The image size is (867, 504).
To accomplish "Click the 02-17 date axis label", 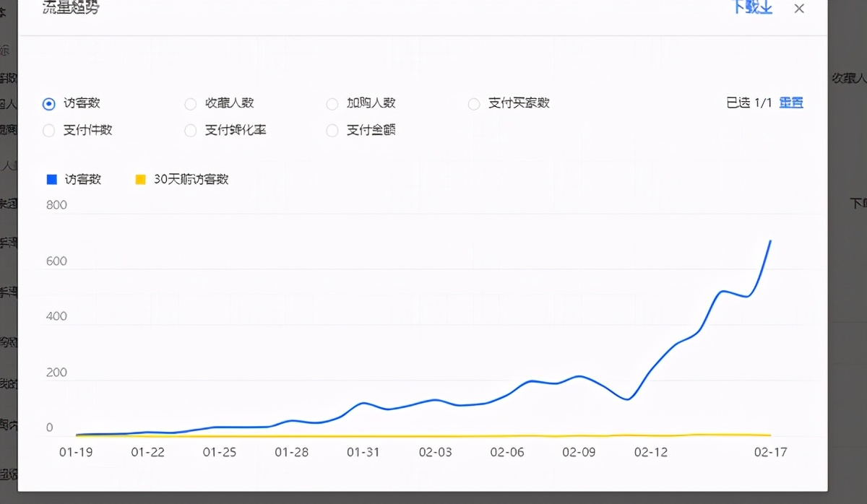I will click(769, 453).
